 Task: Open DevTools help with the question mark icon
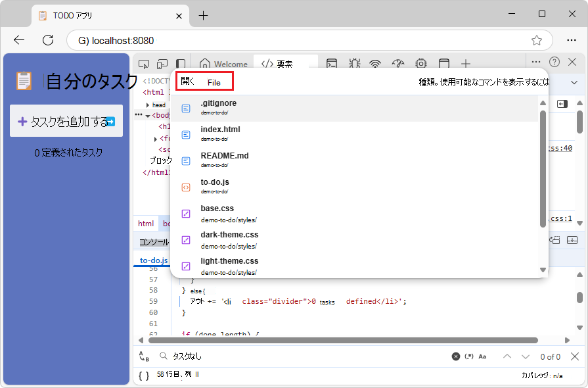(554, 61)
